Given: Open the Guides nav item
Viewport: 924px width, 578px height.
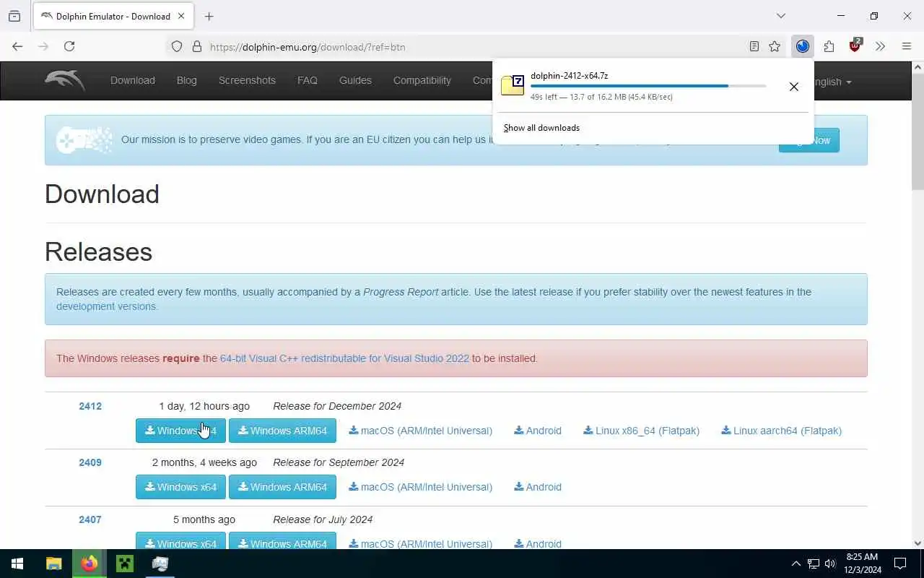Looking at the screenshot, I should pyautogui.click(x=355, y=80).
